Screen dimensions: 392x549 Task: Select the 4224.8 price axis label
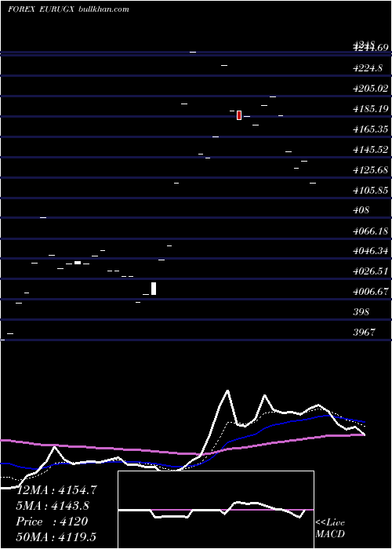[x=368, y=68]
